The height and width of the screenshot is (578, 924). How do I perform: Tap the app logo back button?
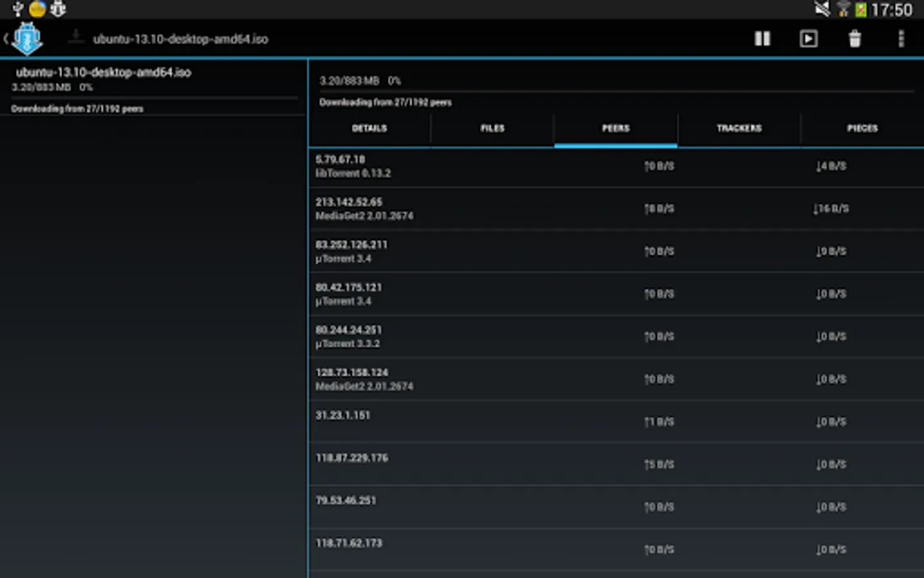click(x=24, y=39)
